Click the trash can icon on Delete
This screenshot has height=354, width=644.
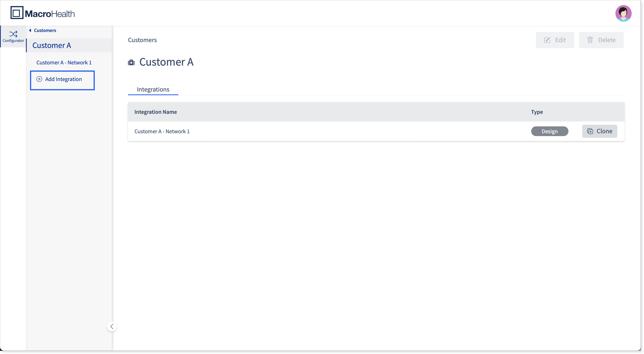point(590,40)
